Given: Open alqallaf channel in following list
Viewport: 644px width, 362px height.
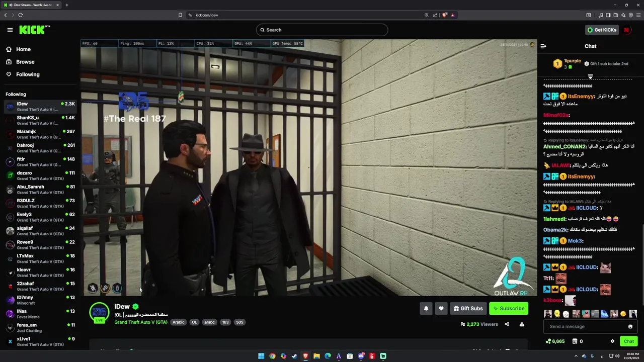Looking at the screenshot, I should point(40,231).
